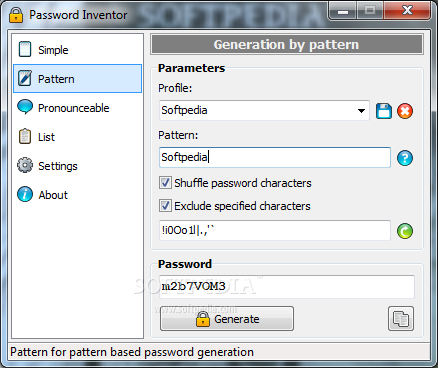Click the Generate button

[227, 319]
